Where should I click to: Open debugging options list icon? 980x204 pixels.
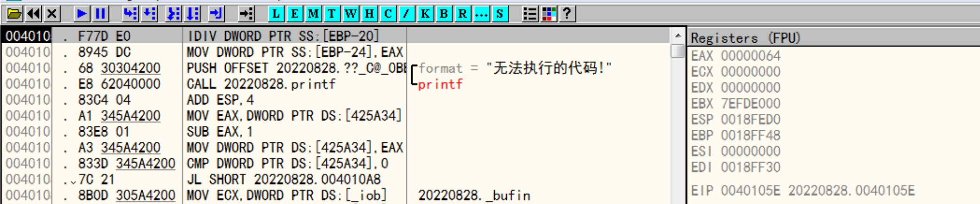[x=530, y=14]
